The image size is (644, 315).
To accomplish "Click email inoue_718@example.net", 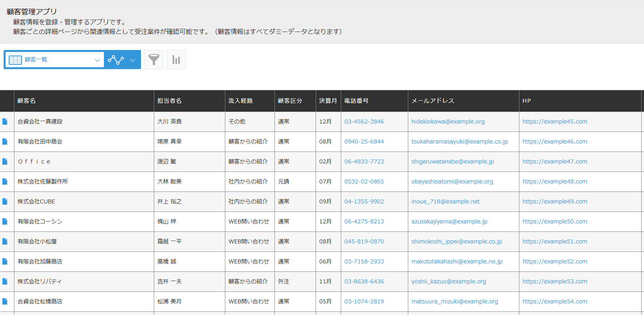I will pos(445,201).
